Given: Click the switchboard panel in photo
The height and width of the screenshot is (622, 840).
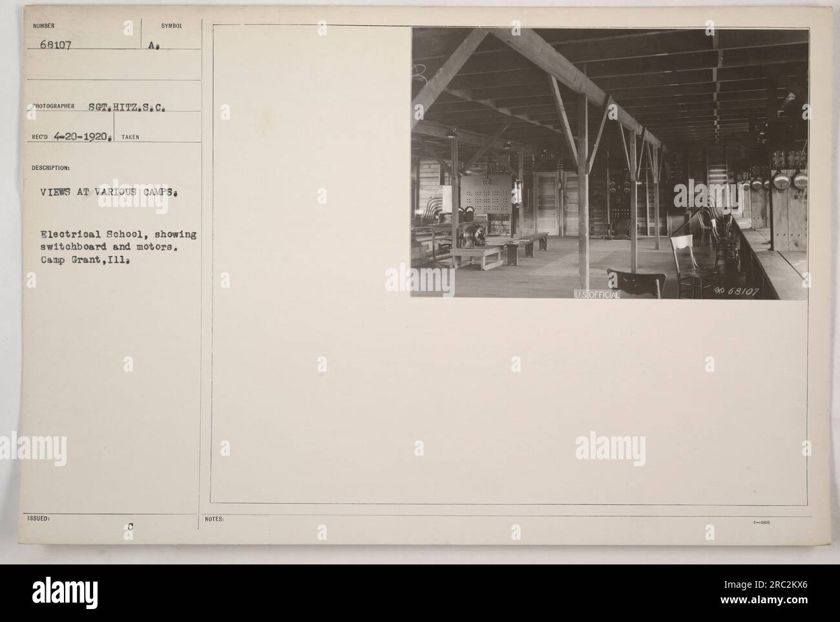Looking at the screenshot, I should point(487,200).
